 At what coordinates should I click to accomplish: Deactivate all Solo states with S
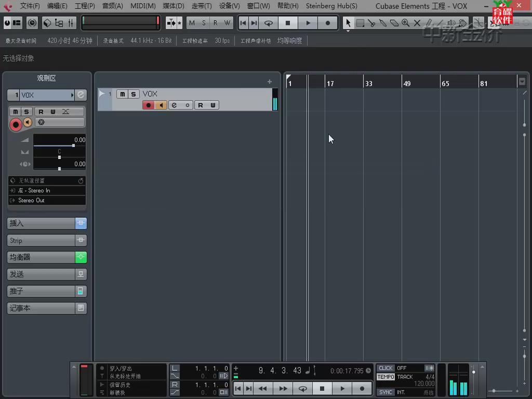coord(204,23)
